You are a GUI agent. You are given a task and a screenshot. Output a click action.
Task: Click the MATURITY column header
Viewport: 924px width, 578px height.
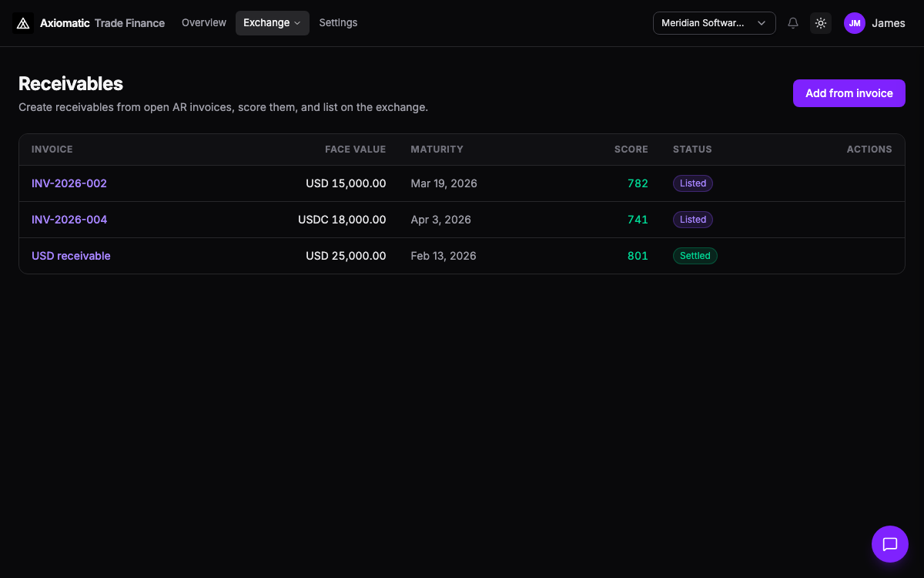tap(437, 150)
